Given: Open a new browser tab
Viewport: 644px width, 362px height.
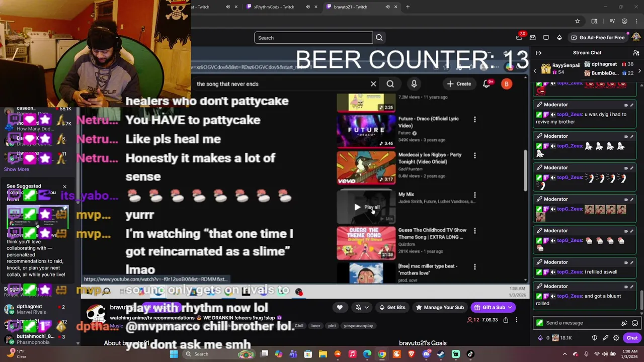Looking at the screenshot, I should pyautogui.click(x=408, y=7).
